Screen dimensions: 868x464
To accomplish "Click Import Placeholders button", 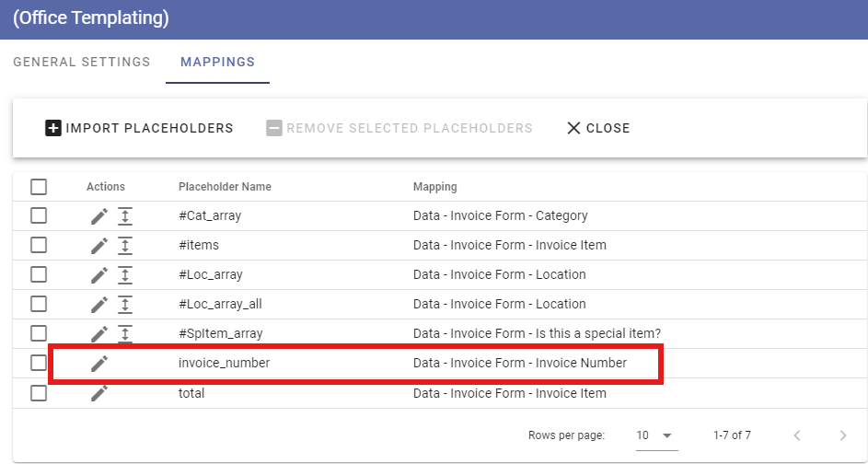I will [139, 129].
